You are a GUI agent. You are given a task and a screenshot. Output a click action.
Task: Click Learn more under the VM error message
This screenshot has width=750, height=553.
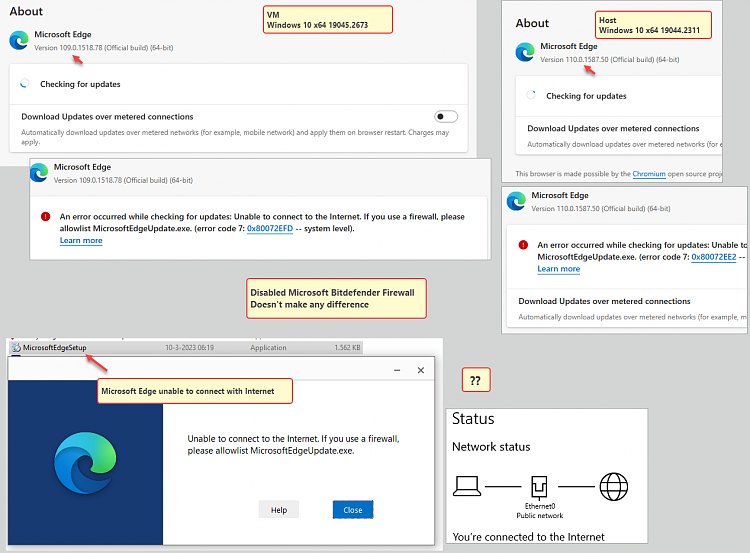point(81,241)
